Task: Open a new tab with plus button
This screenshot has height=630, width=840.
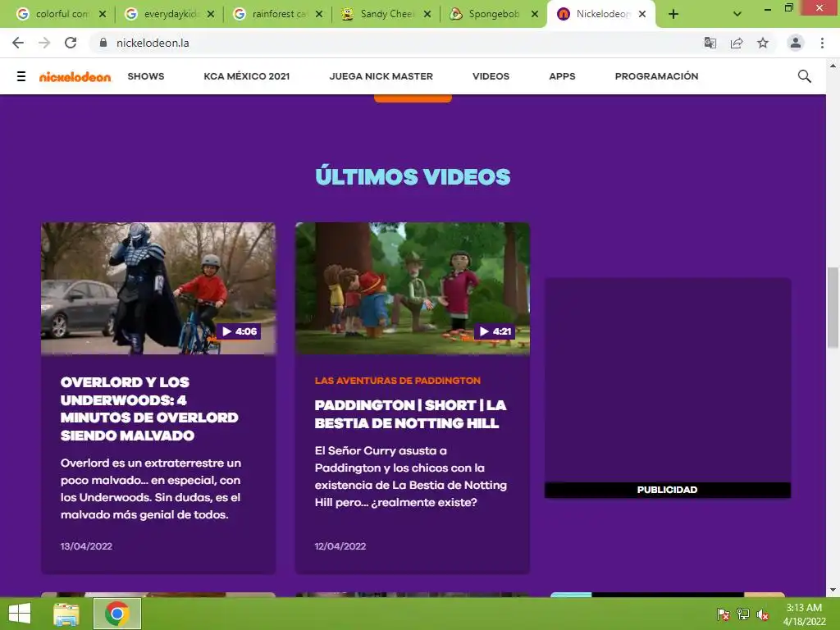Action: [673, 15]
